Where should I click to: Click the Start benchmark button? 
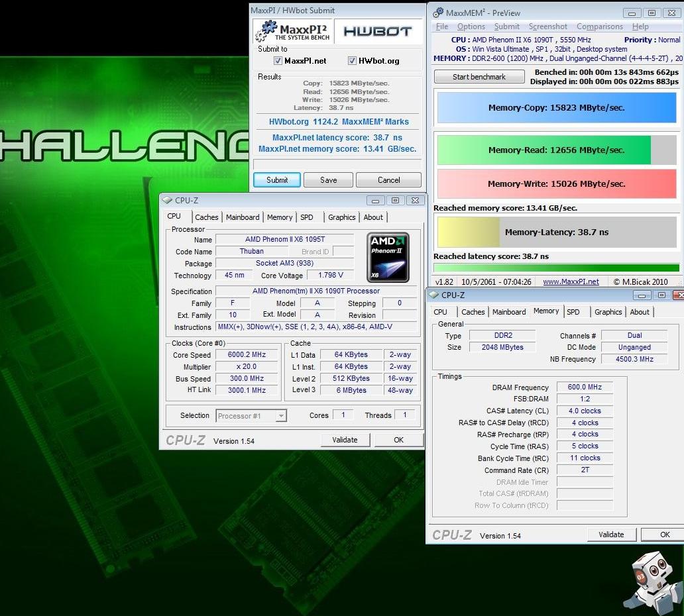click(x=479, y=77)
